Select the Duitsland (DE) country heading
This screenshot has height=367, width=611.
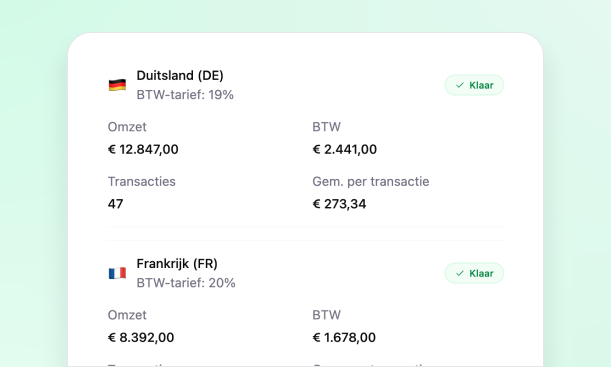tap(180, 75)
